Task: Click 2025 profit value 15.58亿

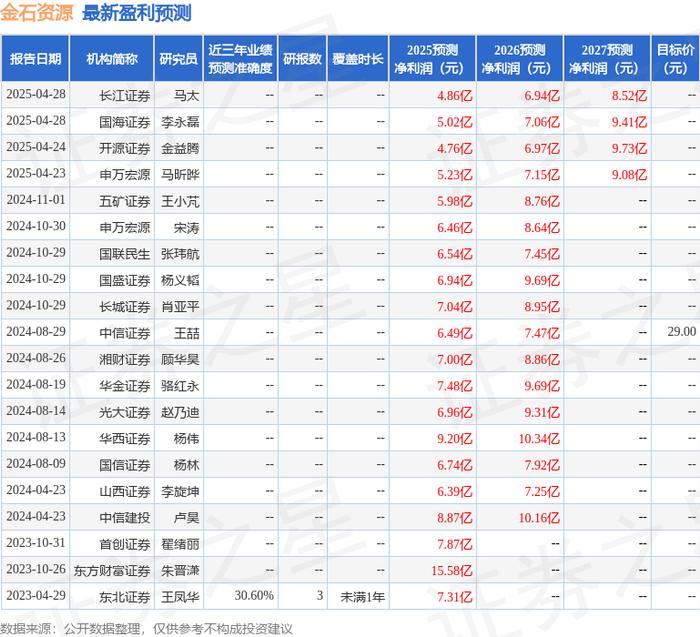Action: point(452,570)
